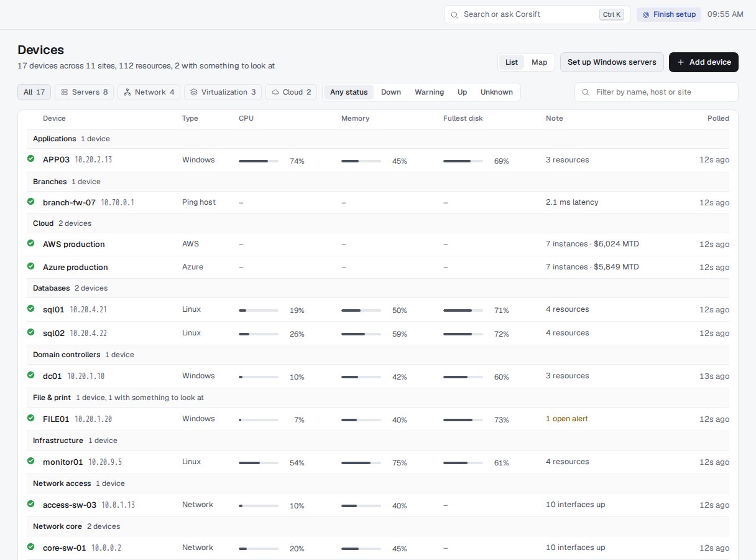This screenshot has width=756, height=560.
Task: Open FILE01 1 open alert note
Action: [x=567, y=419]
